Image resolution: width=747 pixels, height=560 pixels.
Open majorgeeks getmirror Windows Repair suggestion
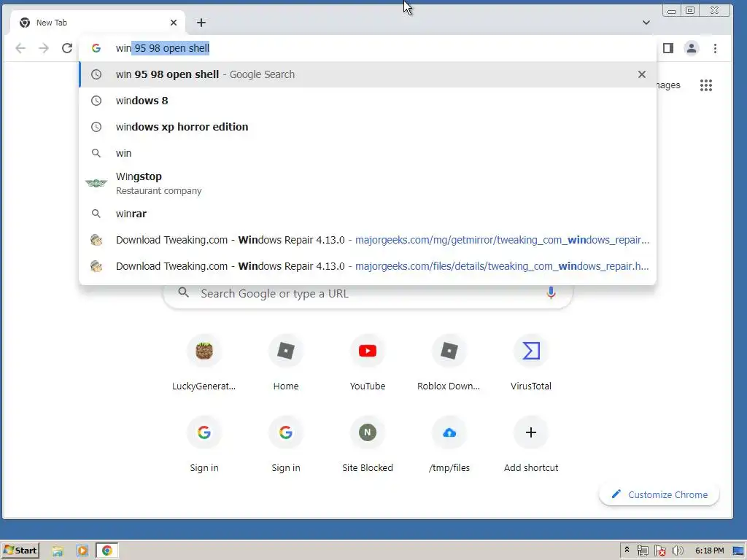coord(368,240)
